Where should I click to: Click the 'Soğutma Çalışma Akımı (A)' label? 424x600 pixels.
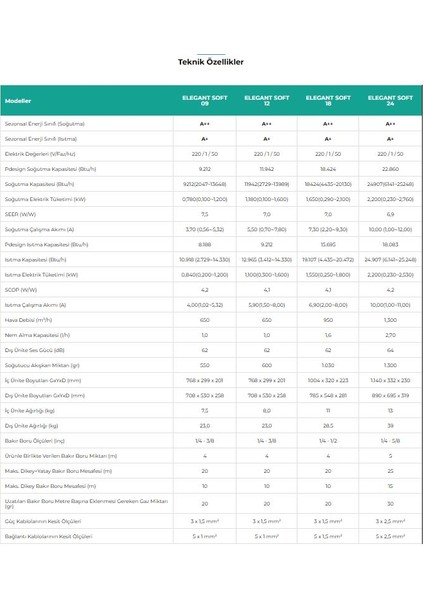39,230
